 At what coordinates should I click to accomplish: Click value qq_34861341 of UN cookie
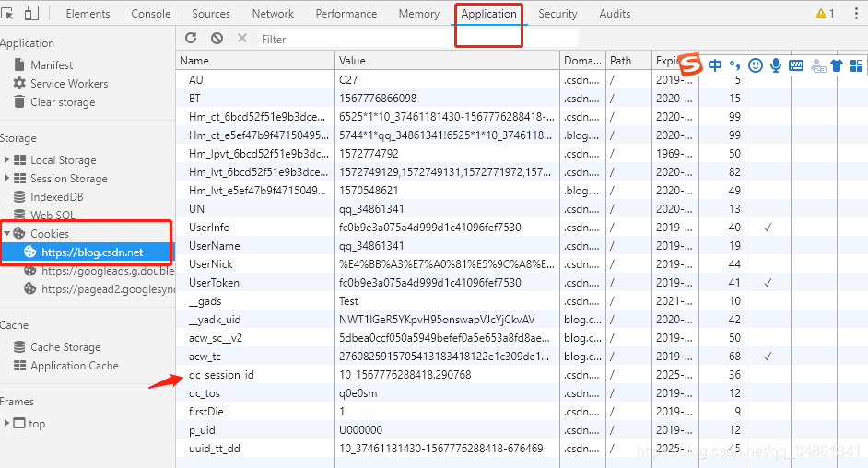point(371,209)
